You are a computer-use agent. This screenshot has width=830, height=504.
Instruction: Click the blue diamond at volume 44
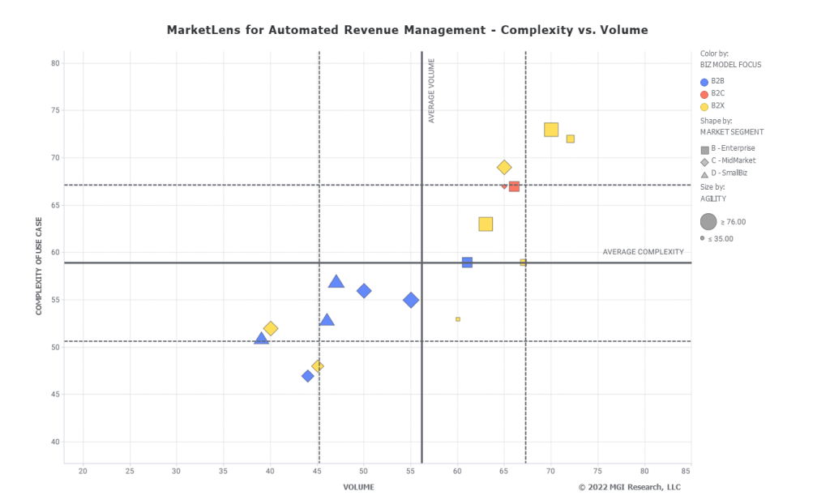click(308, 376)
